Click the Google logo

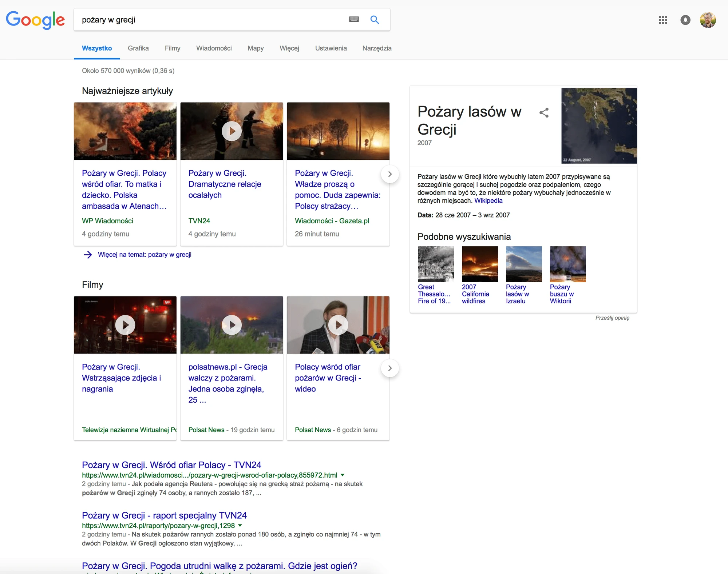35,20
